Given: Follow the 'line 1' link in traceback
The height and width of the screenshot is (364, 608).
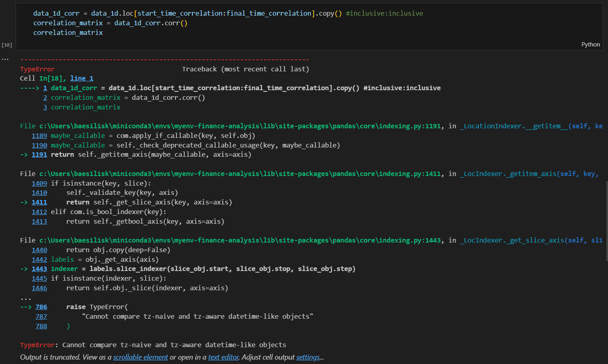Looking at the screenshot, I should click(x=82, y=79).
